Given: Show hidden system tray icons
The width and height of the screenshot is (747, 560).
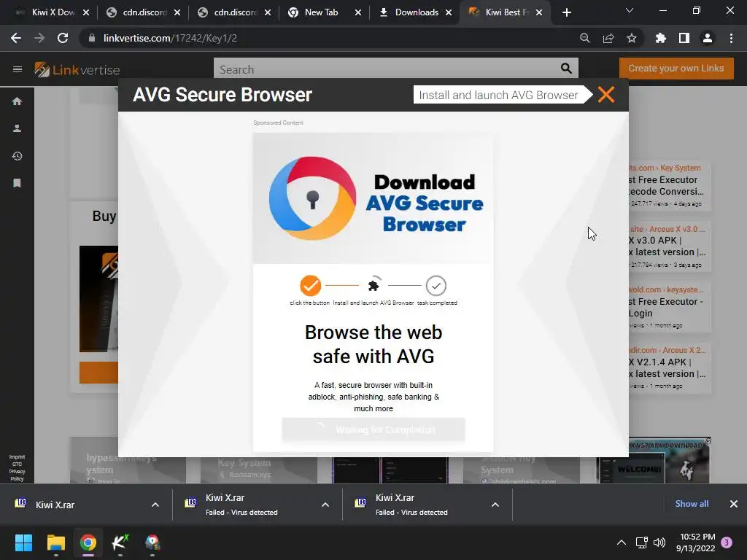Looking at the screenshot, I should click(622, 542).
